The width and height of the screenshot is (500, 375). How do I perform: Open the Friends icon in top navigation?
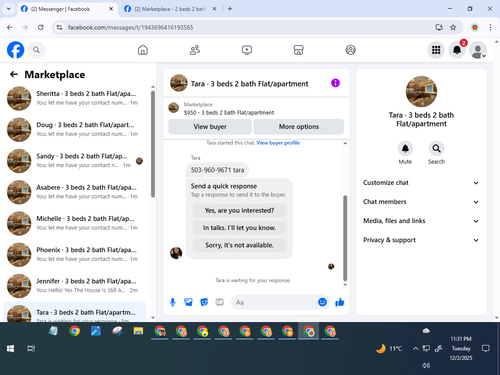click(195, 50)
